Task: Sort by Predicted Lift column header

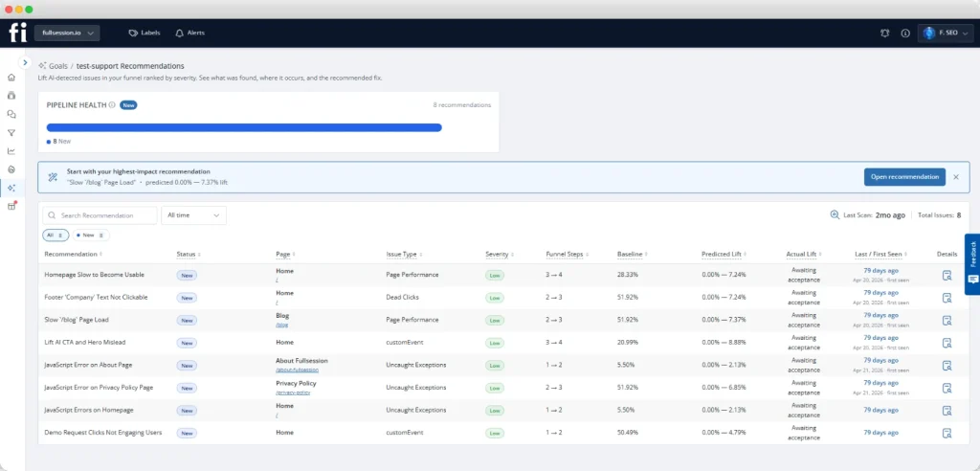Action: click(724, 254)
